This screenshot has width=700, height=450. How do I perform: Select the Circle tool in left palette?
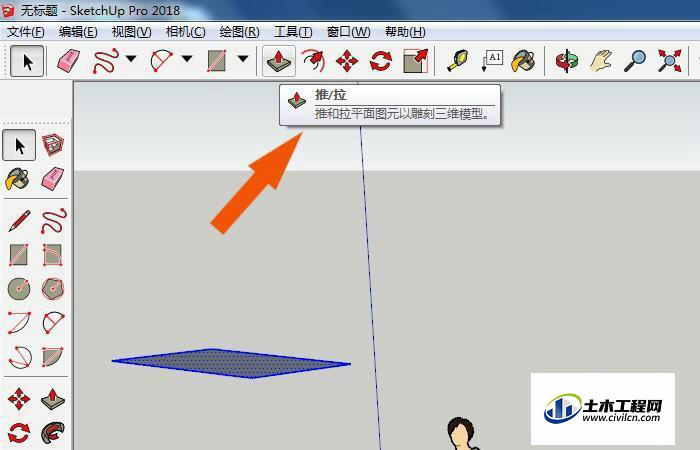tap(19, 289)
